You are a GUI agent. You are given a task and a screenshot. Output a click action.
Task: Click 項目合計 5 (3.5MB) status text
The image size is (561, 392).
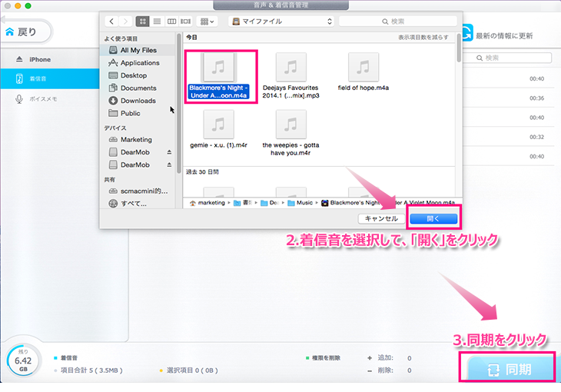tap(91, 370)
